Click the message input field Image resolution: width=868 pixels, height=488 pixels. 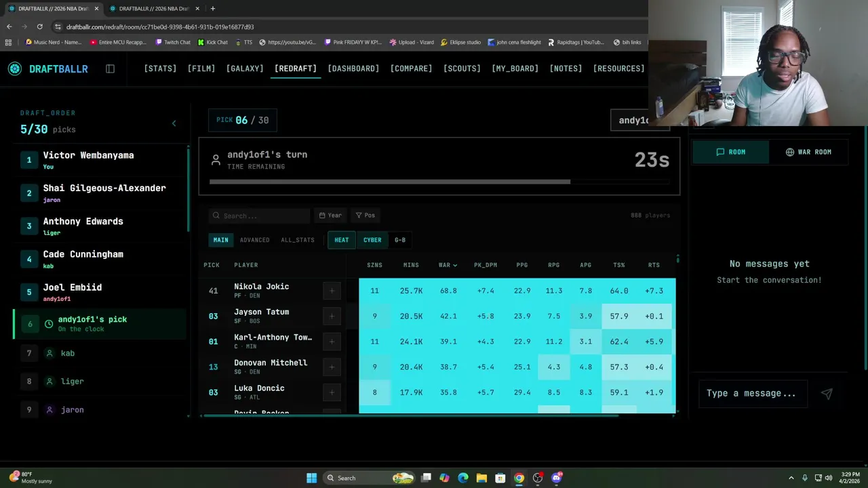[x=753, y=393]
